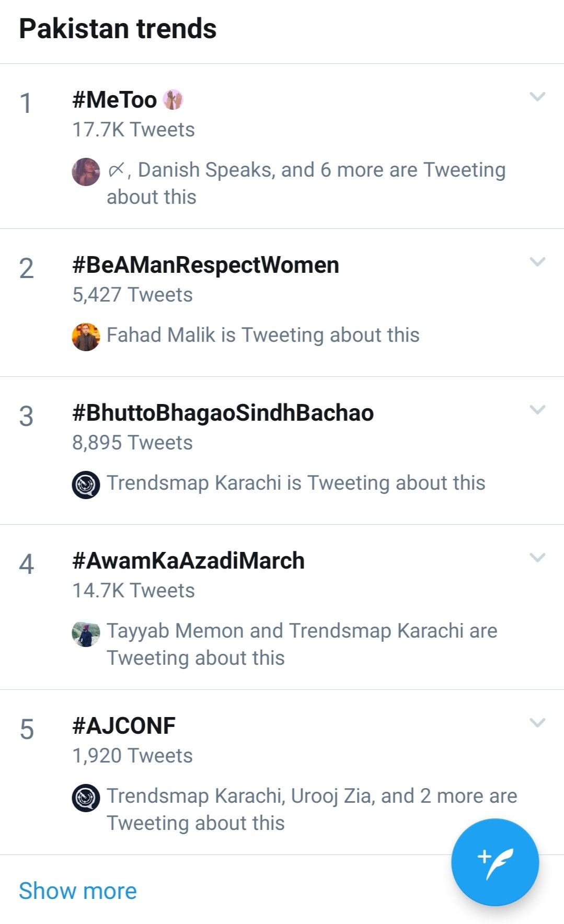Open the #MeToo trending hashtag
The height and width of the screenshot is (924, 564).
click(x=114, y=100)
